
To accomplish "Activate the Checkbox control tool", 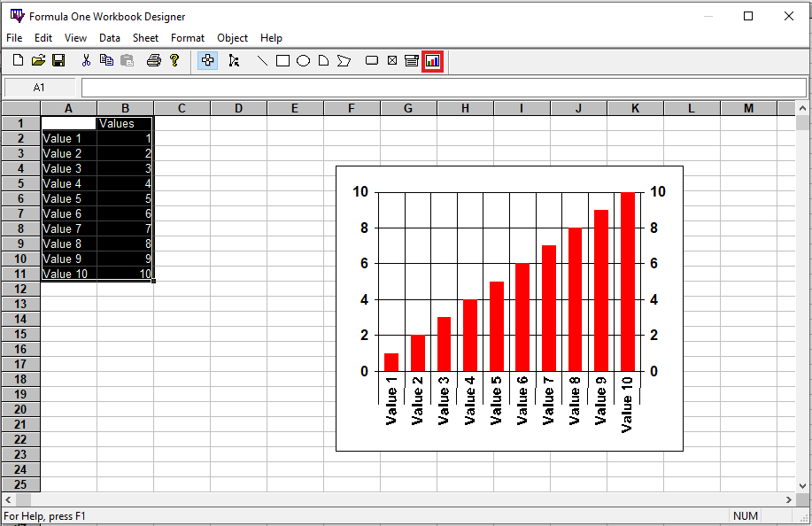I will (392, 60).
